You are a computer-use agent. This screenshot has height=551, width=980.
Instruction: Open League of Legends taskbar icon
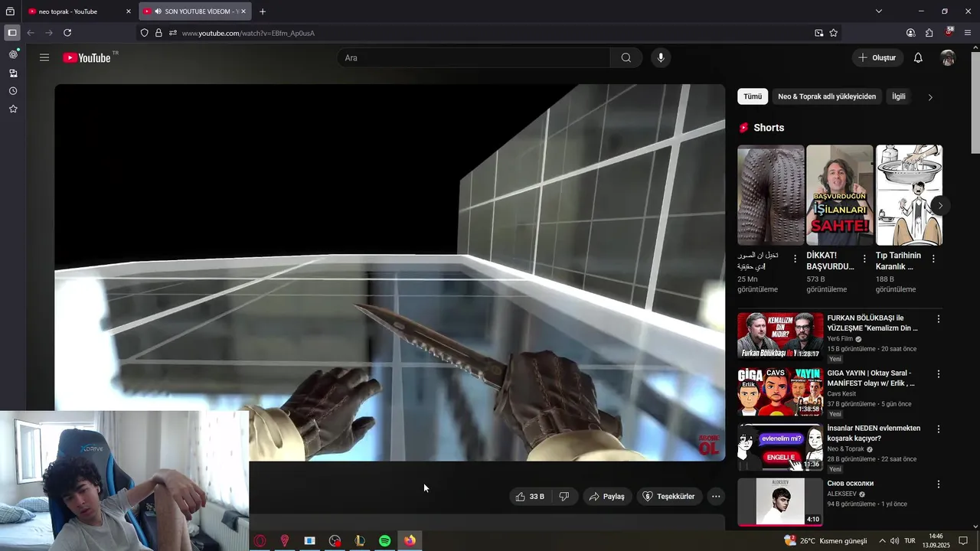pyautogui.click(x=360, y=541)
